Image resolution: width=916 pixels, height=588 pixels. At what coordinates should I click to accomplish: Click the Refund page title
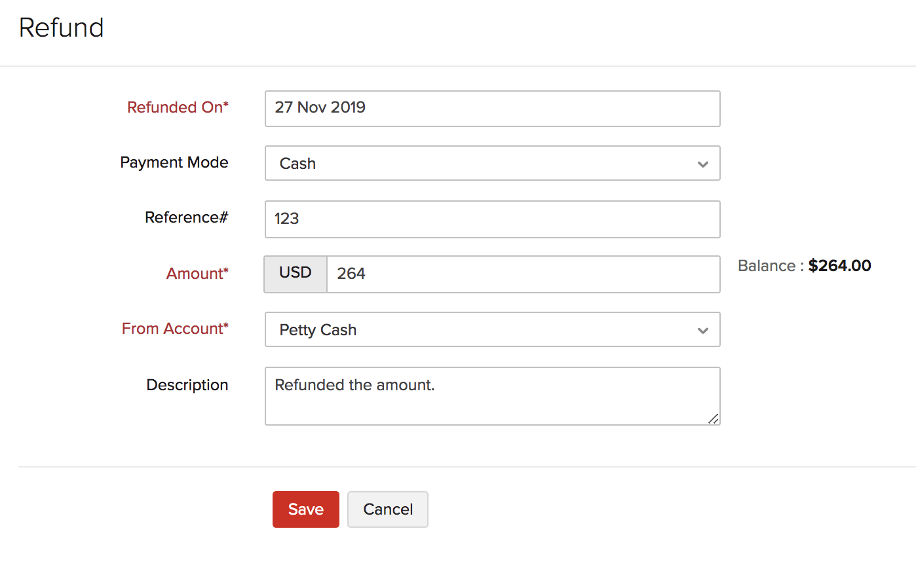(x=62, y=27)
